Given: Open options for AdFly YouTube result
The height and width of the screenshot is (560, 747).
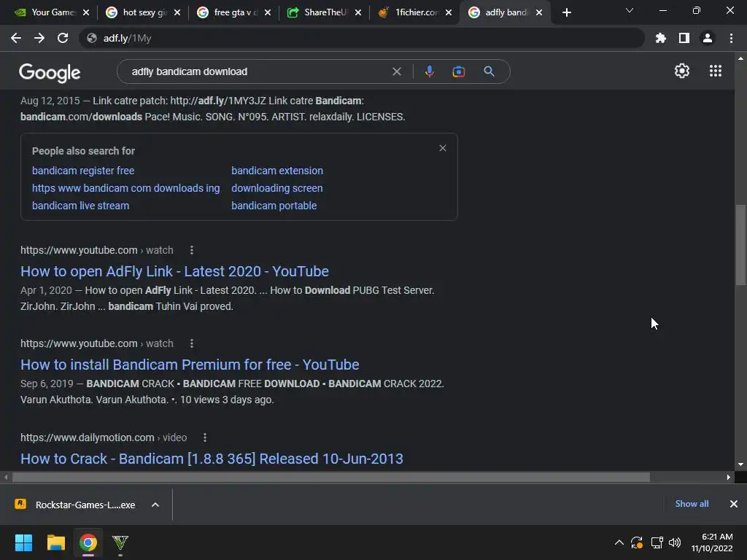Looking at the screenshot, I should (192, 250).
